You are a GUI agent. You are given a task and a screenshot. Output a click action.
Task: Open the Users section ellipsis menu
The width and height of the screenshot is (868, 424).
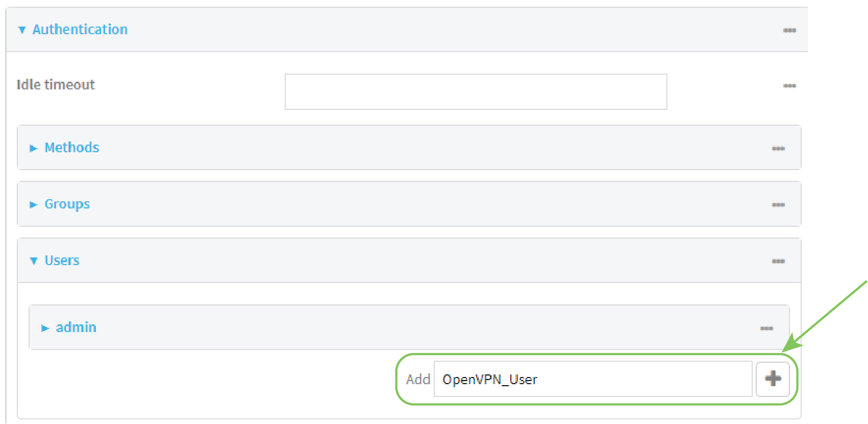pyautogui.click(x=778, y=262)
